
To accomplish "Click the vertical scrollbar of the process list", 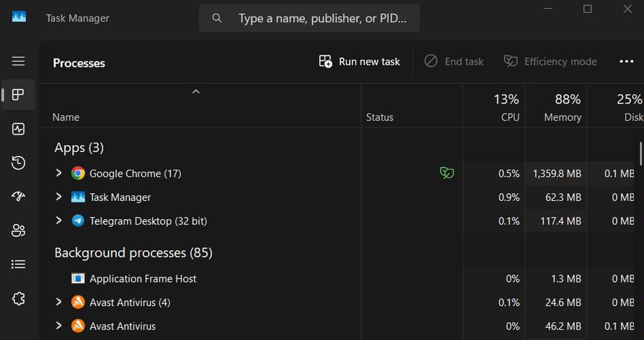I will click(641, 153).
